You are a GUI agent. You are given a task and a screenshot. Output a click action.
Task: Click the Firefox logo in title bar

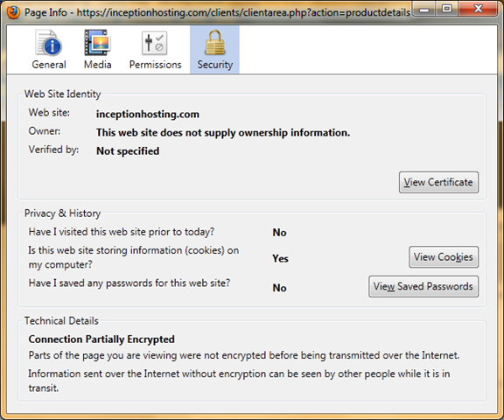pos(13,12)
